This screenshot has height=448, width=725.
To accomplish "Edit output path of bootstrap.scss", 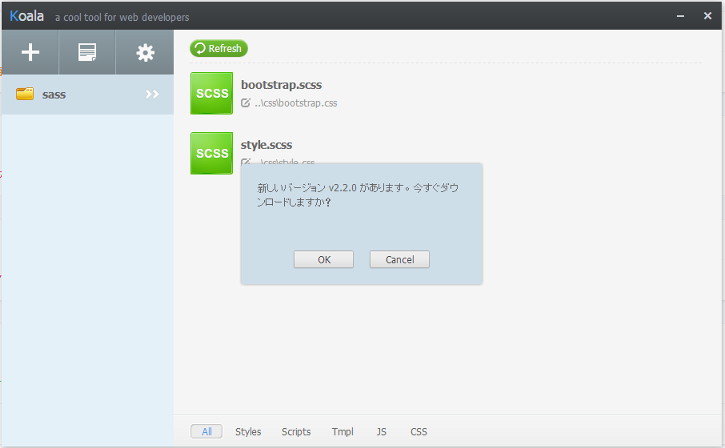I will [246, 103].
